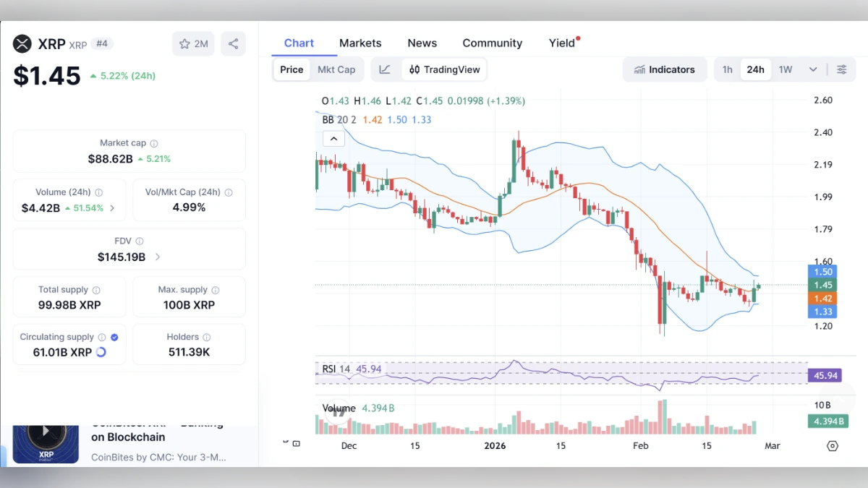The height and width of the screenshot is (488, 868).
Task: Open the TradingView candlestick chart view
Action: [444, 69]
